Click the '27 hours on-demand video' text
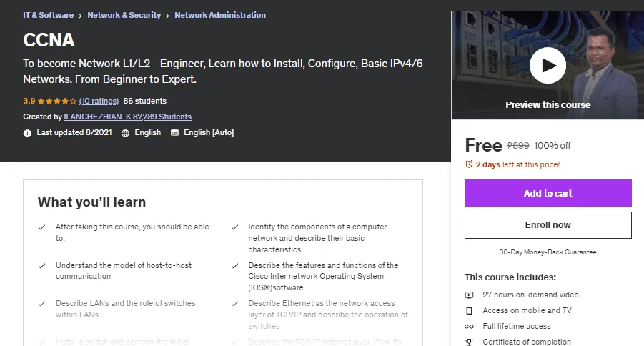 coord(530,295)
